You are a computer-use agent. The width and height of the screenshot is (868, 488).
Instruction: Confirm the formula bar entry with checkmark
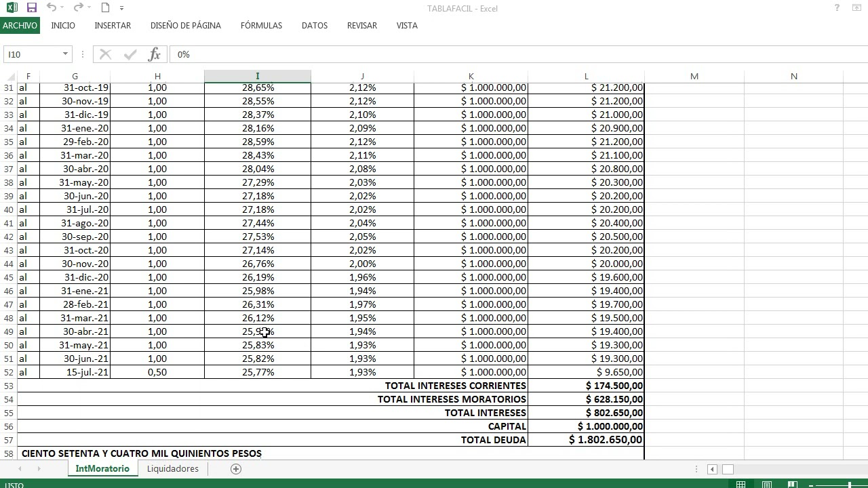pyautogui.click(x=130, y=54)
